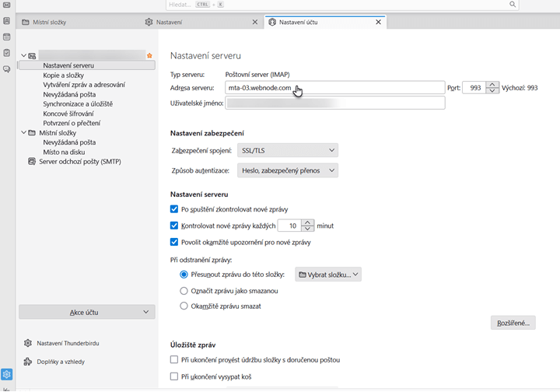The width and height of the screenshot is (560, 392).
Task: Select Synchronizace a úložiště
Action: click(x=78, y=104)
